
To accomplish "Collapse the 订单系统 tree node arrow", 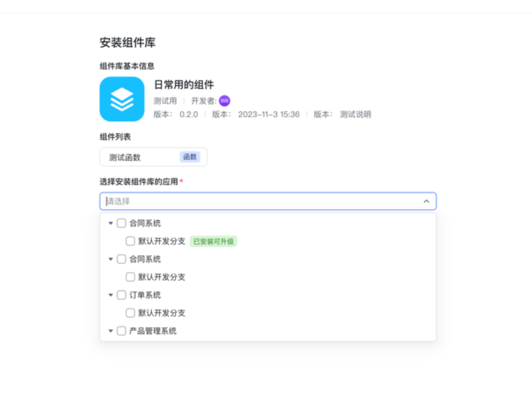I will point(111,295).
